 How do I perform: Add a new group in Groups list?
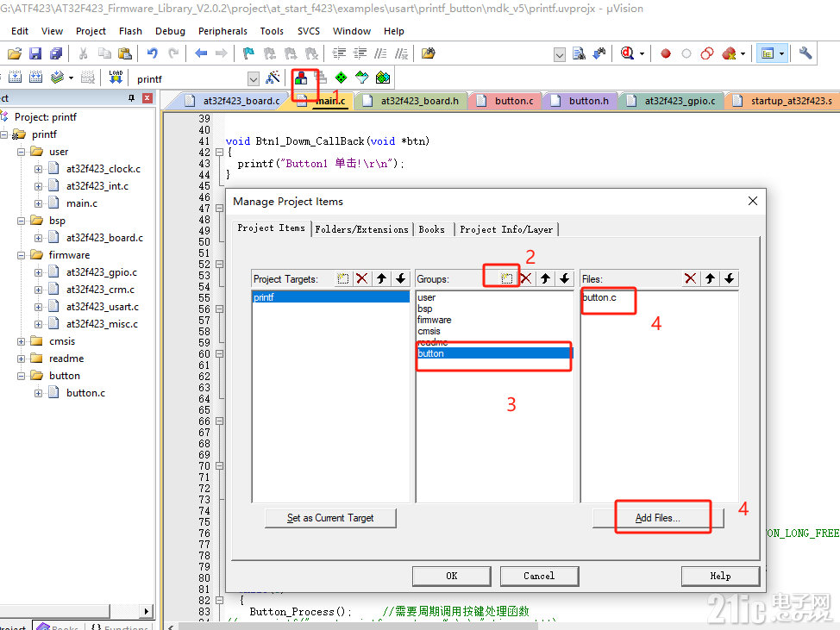(x=506, y=278)
